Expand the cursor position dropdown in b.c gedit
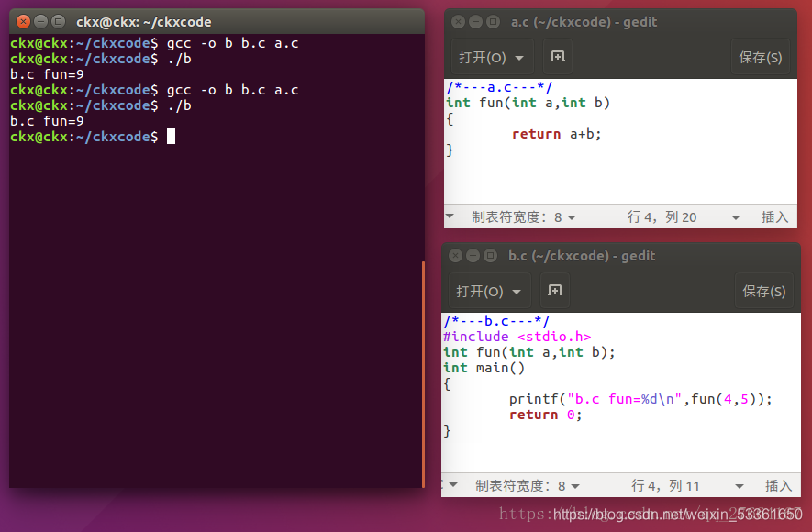The width and height of the screenshot is (812, 532). click(740, 486)
